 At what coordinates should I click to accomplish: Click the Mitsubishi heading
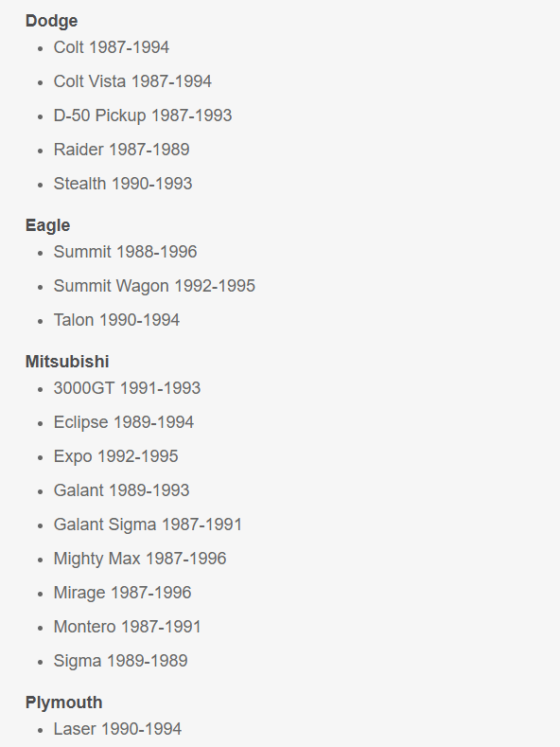tap(67, 362)
